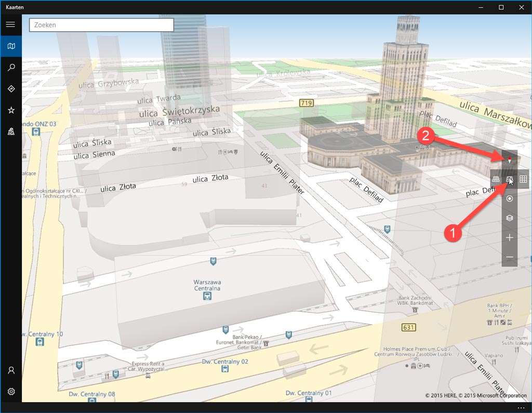Click the Warszawa Centralna label

point(207,285)
